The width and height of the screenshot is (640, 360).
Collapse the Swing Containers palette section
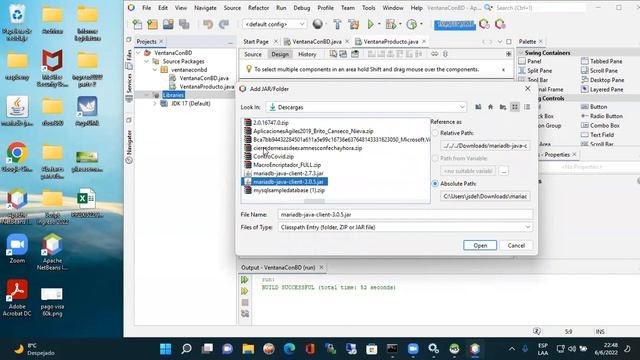click(x=521, y=53)
